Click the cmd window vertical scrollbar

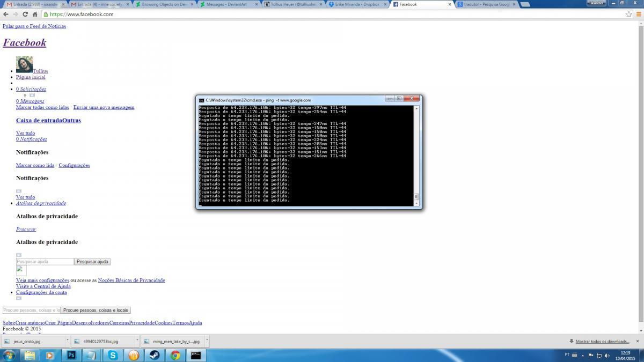[x=416, y=156]
